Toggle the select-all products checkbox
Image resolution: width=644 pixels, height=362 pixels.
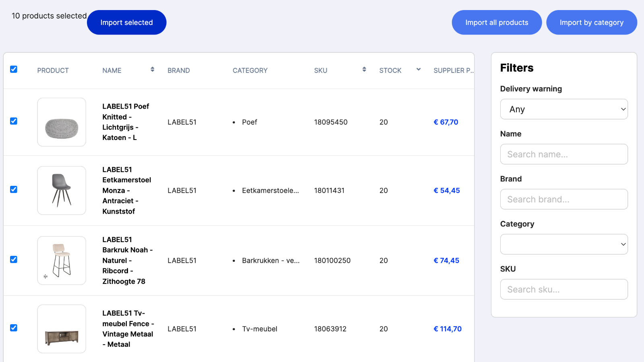14,69
